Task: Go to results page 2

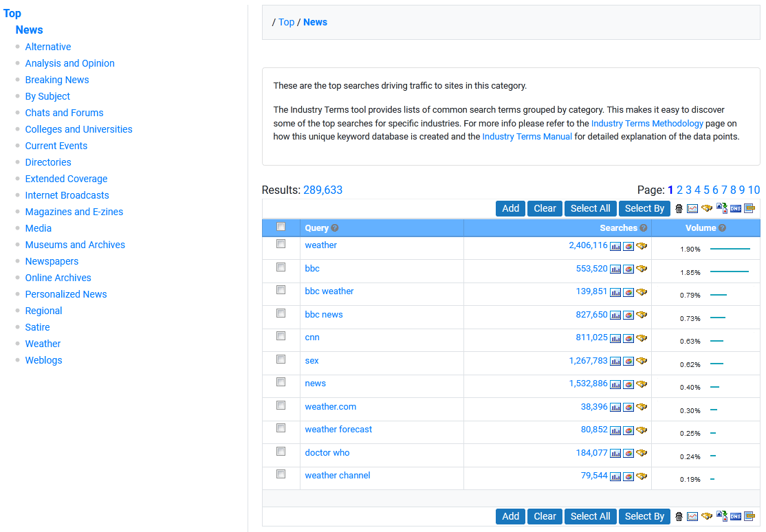Action: click(x=679, y=190)
